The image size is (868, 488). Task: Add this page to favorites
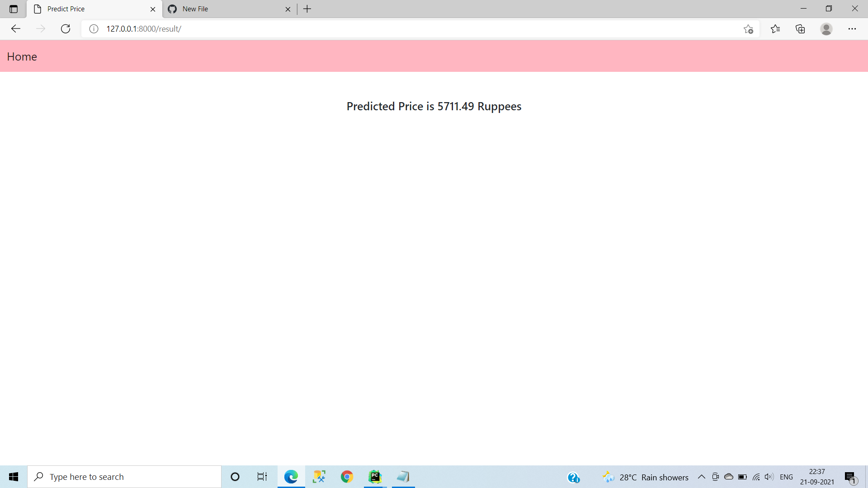pyautogui.click(x=748, y=29)
